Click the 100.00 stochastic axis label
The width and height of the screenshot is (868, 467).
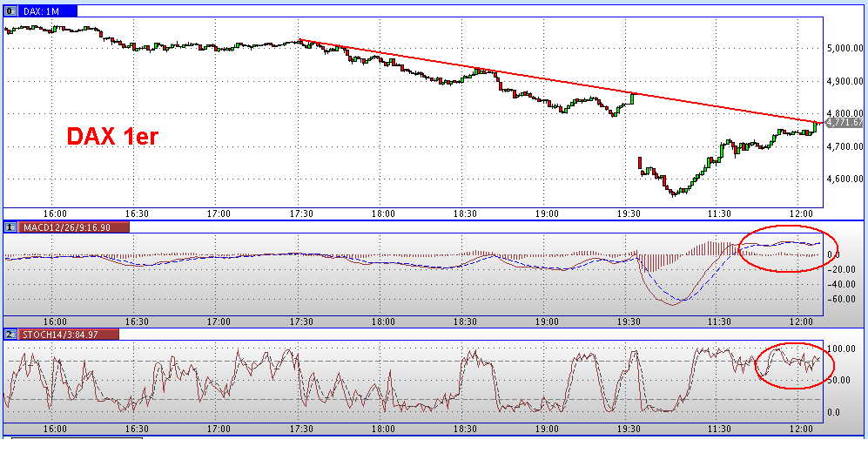841,349
